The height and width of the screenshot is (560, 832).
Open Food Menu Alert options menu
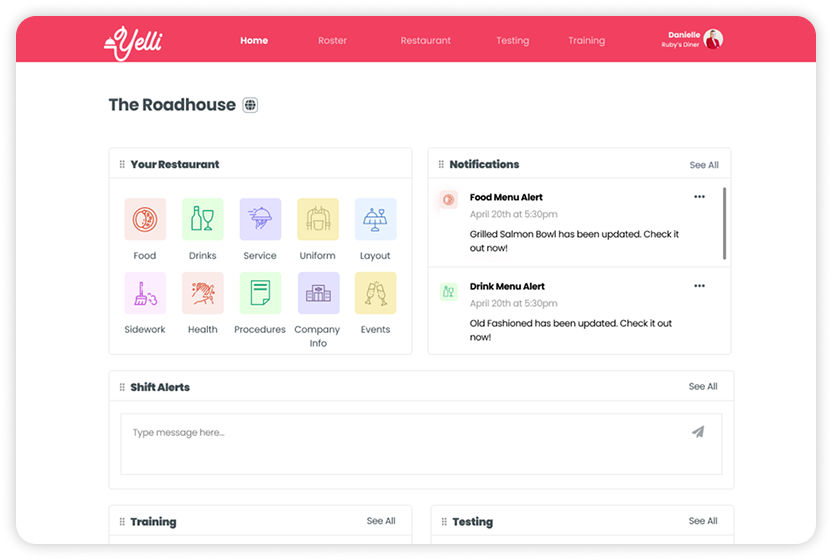[699, 196]
